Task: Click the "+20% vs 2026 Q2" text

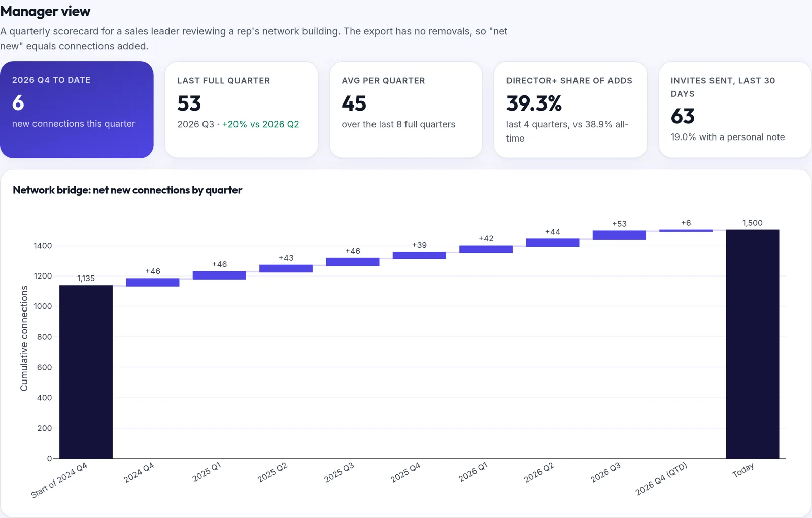Action: (x=260, y=124)
